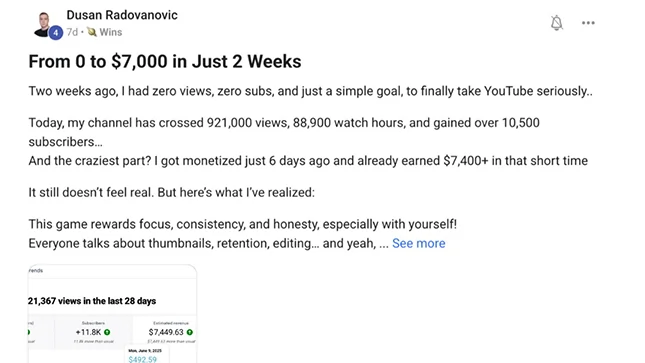This screenshot has width=645, height=363.
Task: Click the partially visible green indicator at thumbnail edge
Action: pyautogui.click(x=29, y=332)
